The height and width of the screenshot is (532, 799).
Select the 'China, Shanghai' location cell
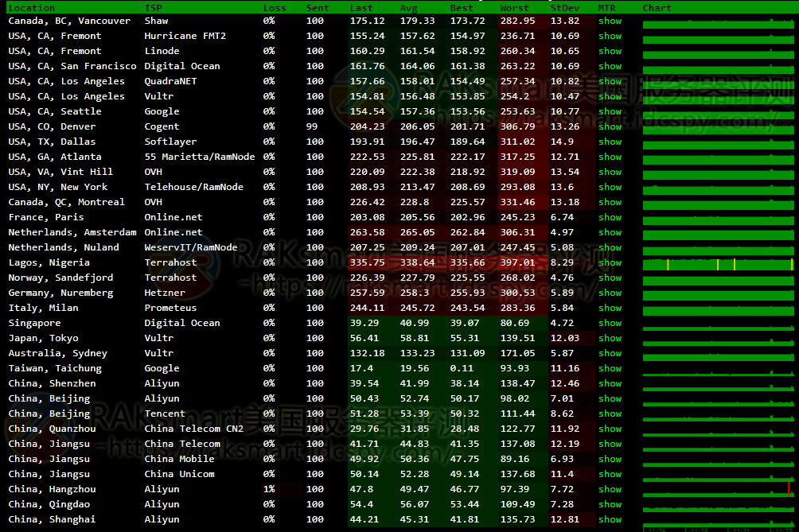(52, 519)
